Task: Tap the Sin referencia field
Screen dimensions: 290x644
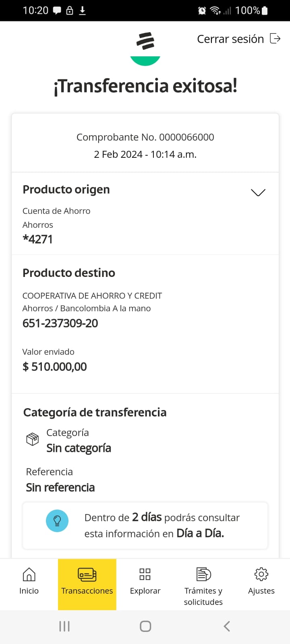Action: click(x=60, y=487)
